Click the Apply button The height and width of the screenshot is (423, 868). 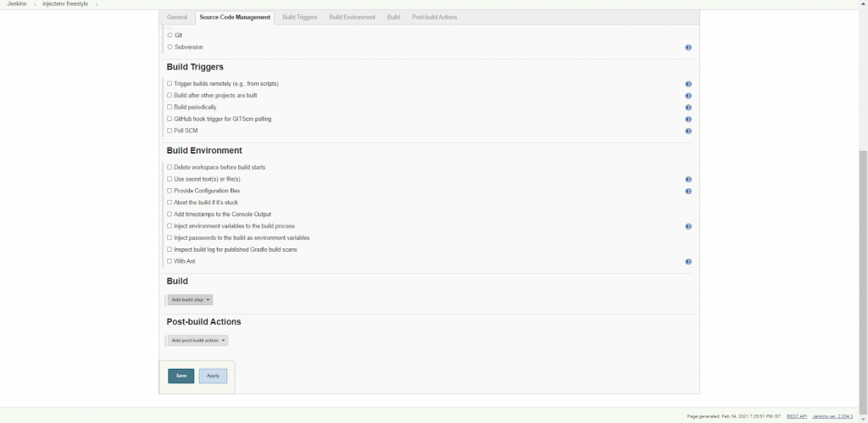point(213,376)
